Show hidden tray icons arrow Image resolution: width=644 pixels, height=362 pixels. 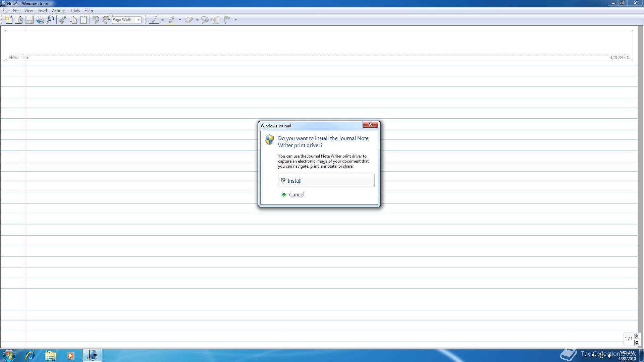[586, 356]
